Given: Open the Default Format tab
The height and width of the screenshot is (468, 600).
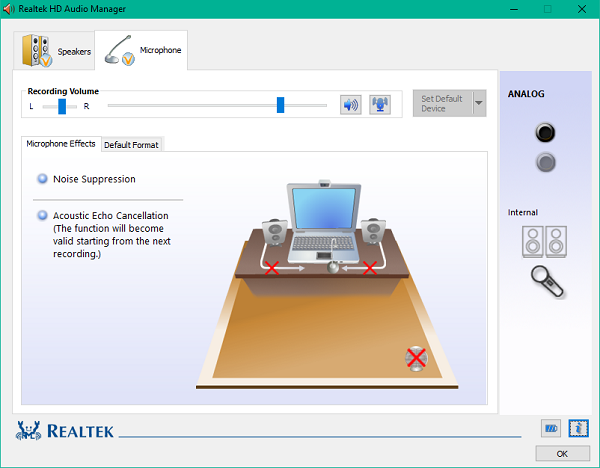Looking at the screenshot, I should click(x=131, y=145).
